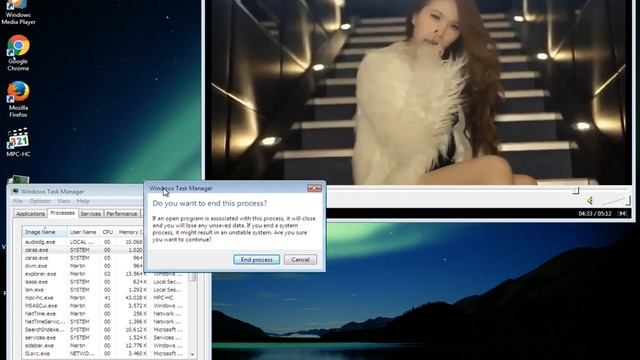Select the lsass.exe process row
The image size is (640, 360).
106,282
